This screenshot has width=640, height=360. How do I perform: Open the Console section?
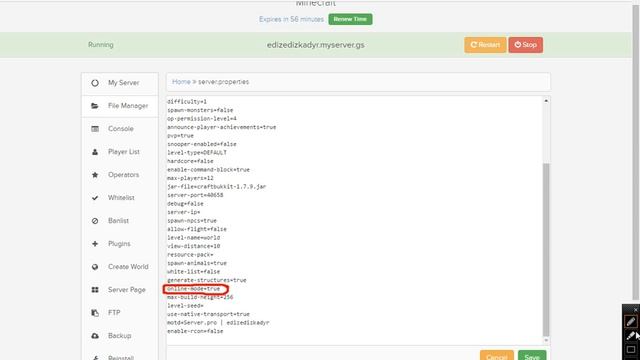(120, 129)
